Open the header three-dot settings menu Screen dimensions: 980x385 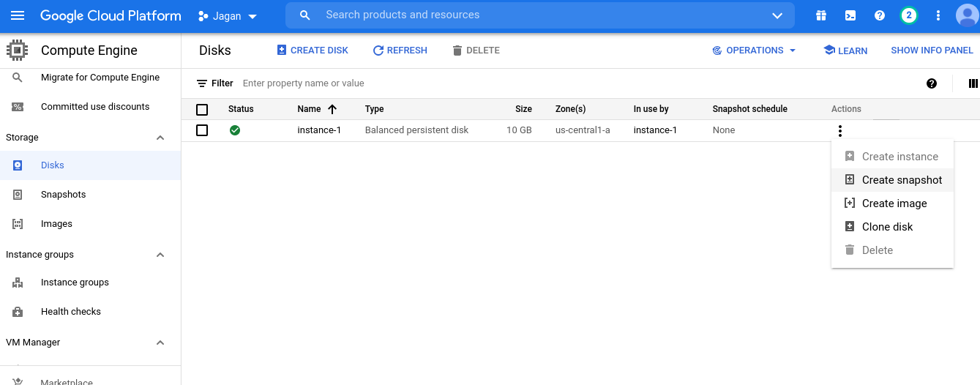[938, 15]
